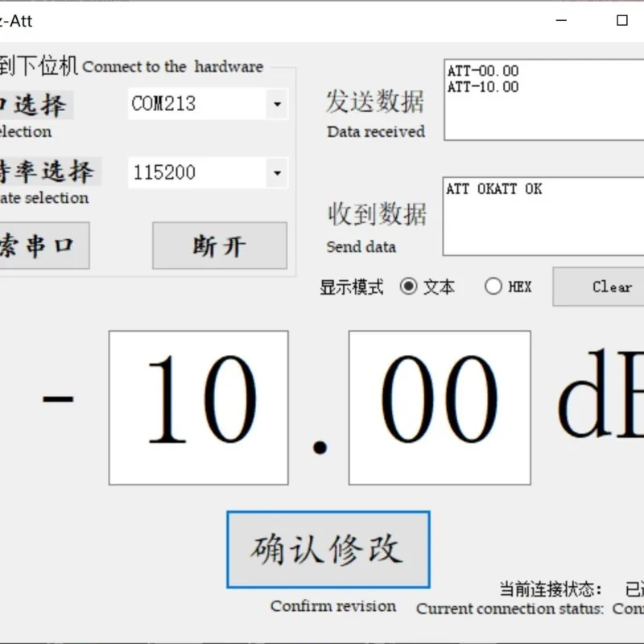
Task: Maximize the Att window
Action: [x=622, y=20]
